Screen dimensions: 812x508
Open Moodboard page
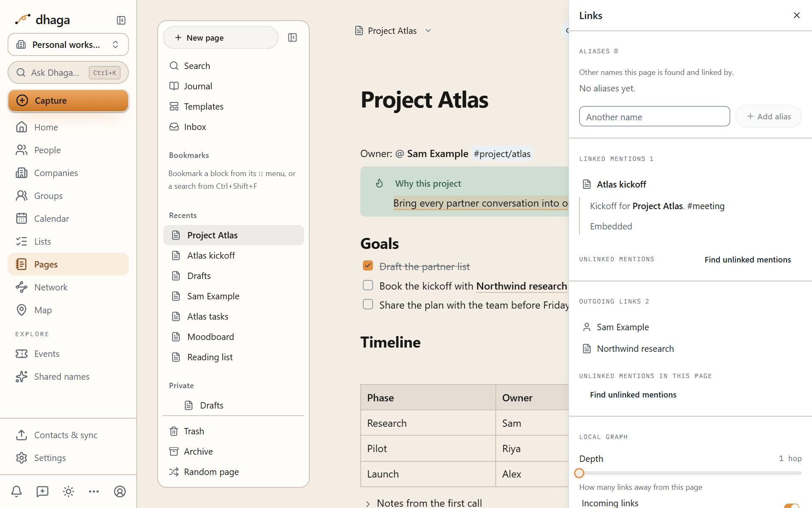[x=233, y=337]
